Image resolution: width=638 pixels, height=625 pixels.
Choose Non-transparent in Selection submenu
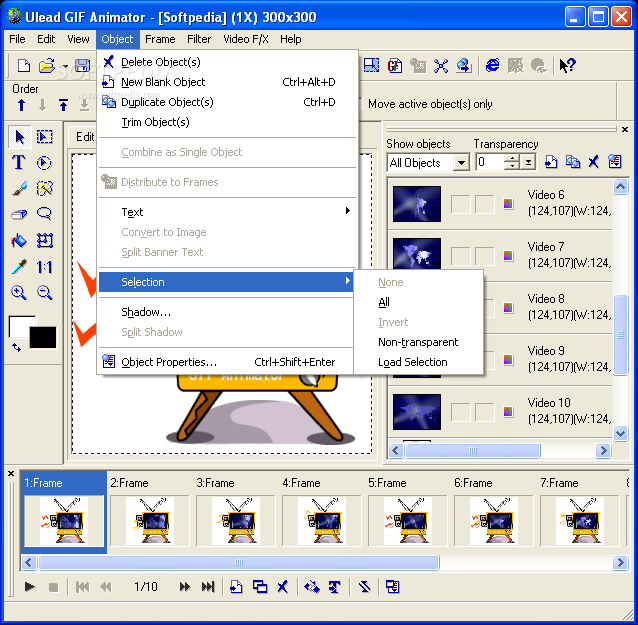point(419,342)
